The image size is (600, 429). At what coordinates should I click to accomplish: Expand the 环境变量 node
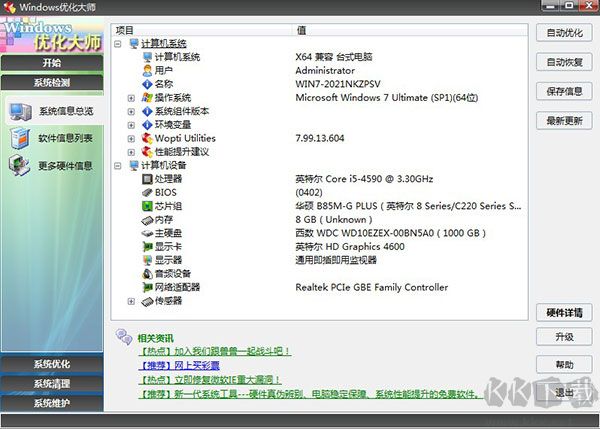point(131,125)
